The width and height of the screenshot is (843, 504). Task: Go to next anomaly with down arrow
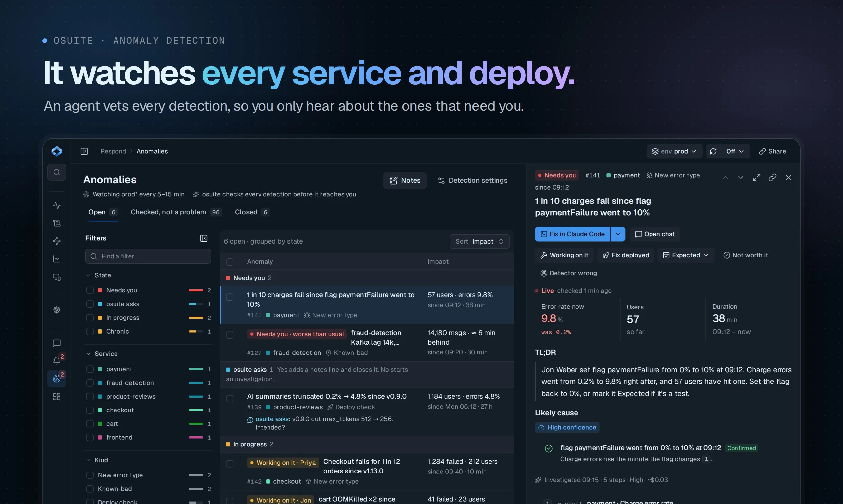741,178
